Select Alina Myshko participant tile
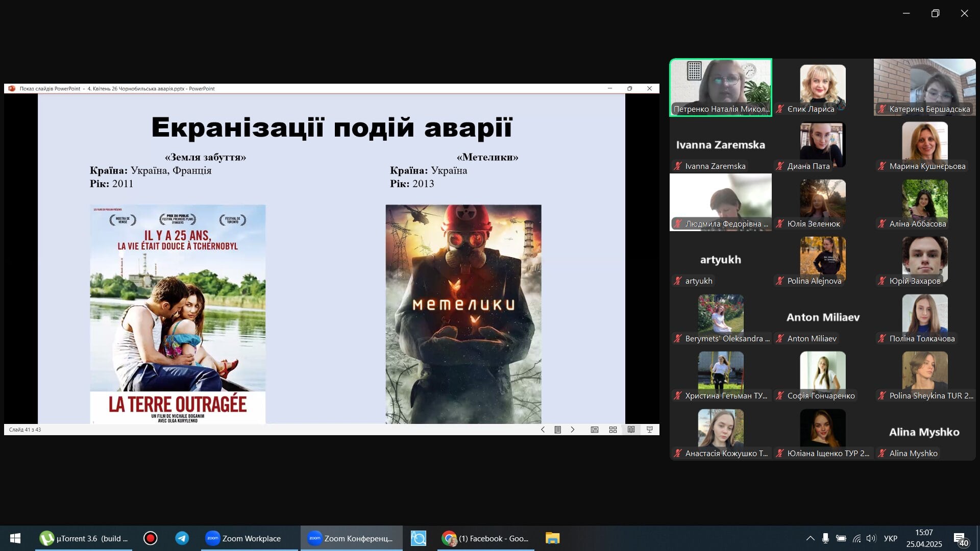The height and width of the screenshot is (551, 980). pyautogui.click(x=925, y=432)
